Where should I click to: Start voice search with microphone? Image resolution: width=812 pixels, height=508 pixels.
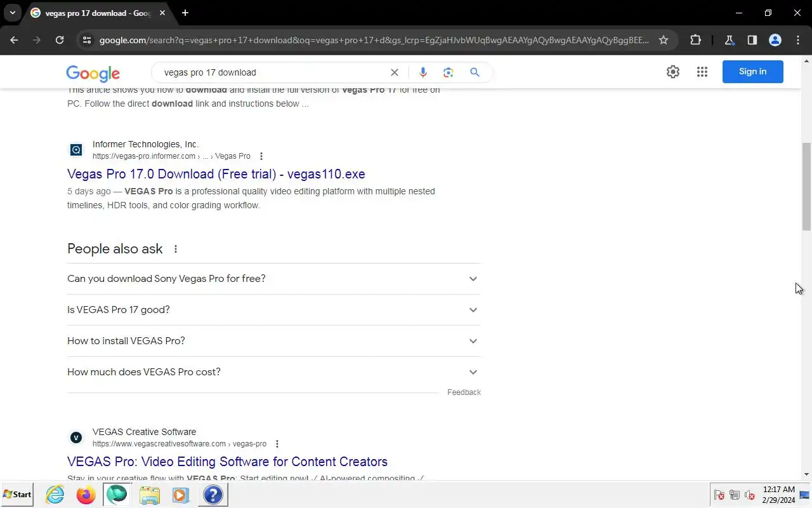pos(423,72)
